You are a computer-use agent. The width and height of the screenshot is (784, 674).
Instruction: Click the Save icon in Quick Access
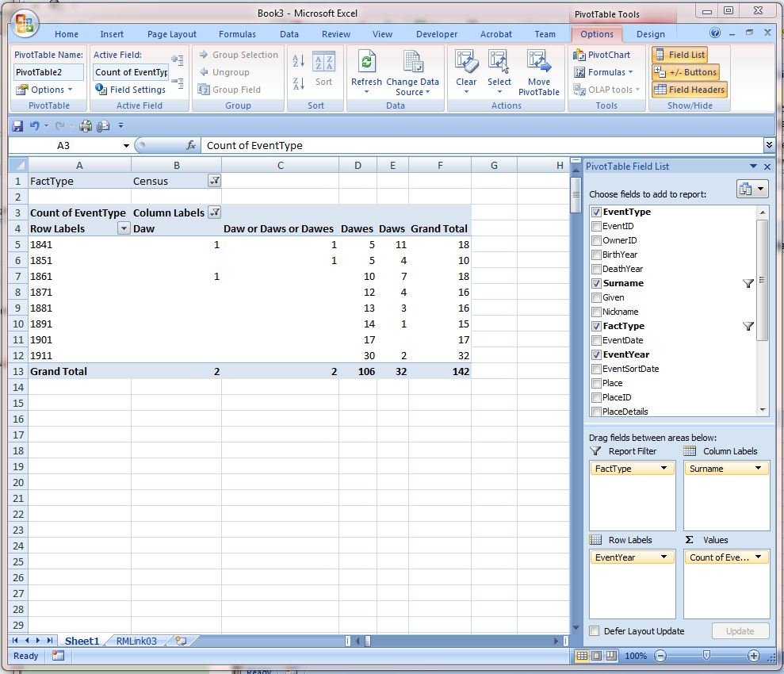click(17, 126)
